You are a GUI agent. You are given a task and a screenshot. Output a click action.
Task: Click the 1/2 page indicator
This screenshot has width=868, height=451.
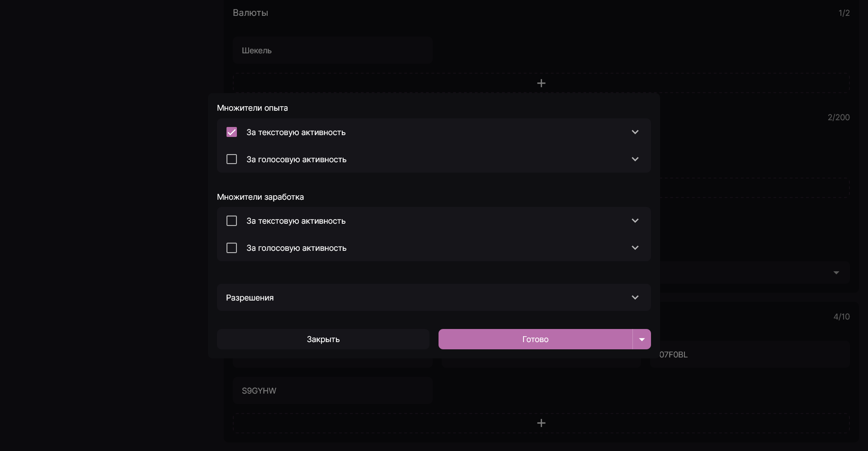844,13
